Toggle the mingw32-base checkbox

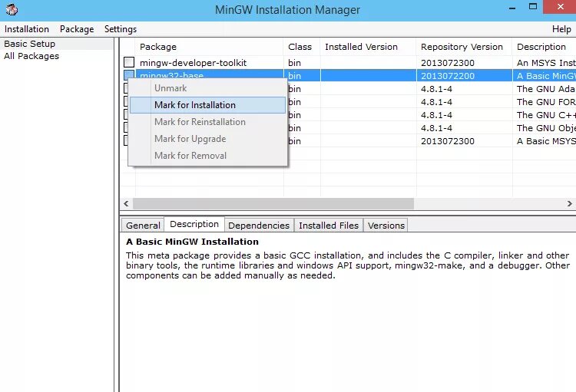(129, 74)
